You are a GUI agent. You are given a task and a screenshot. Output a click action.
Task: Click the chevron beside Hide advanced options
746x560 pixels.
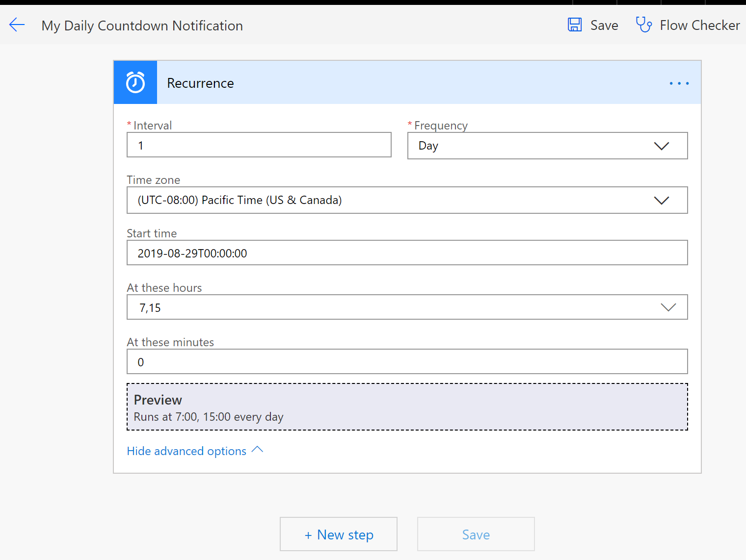coord(257,450)
